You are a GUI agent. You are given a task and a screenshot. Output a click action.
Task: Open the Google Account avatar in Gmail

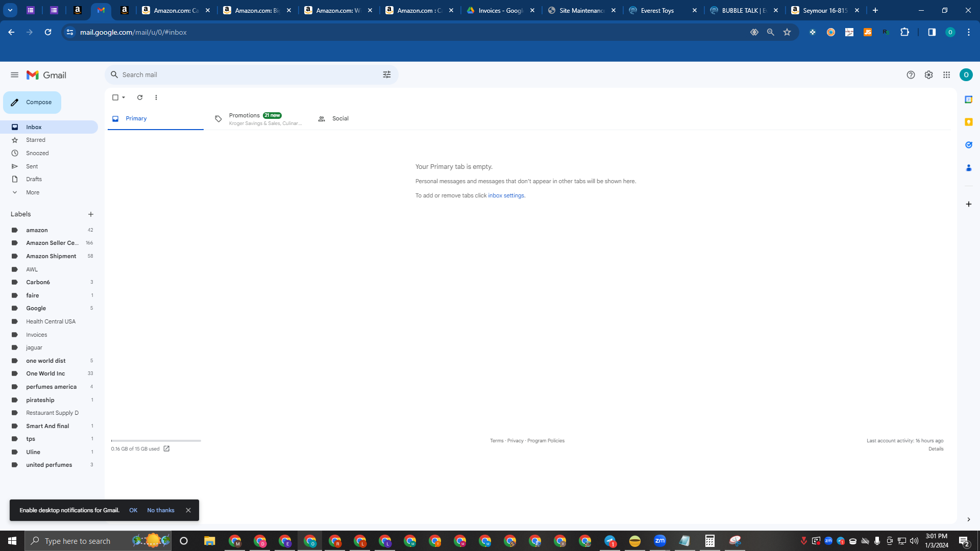(x=966, y=75)
